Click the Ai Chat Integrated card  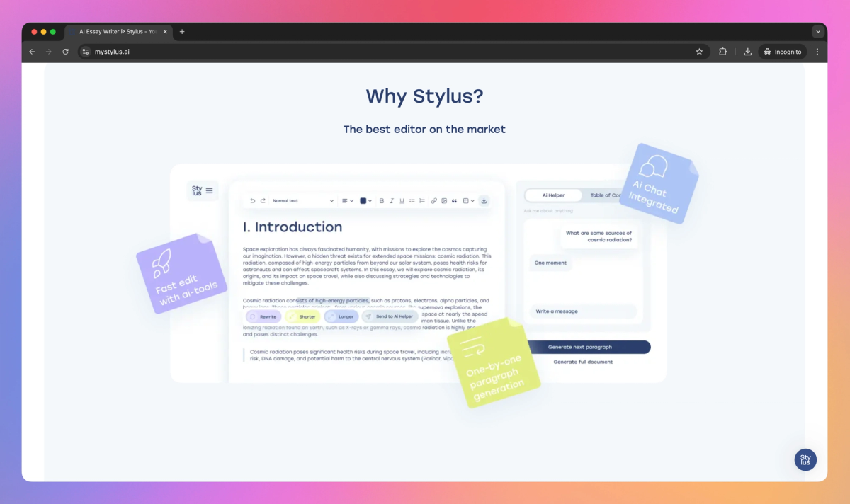click(x=659, y=183)
